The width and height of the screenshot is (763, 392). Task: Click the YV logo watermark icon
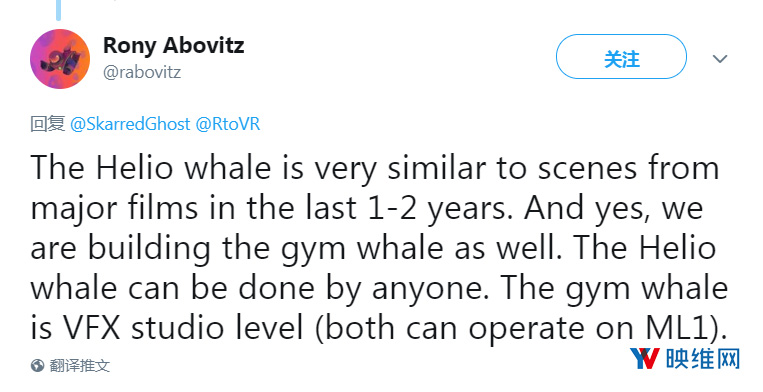[645, 358]
